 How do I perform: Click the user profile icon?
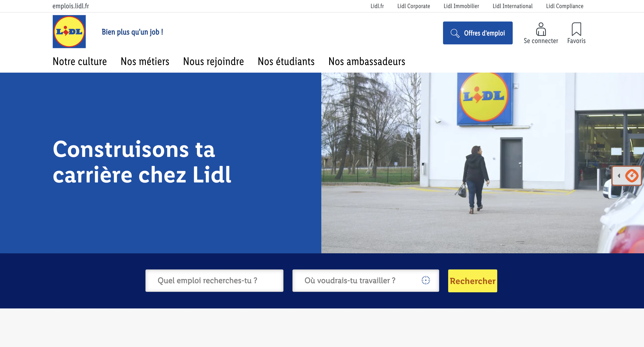[541, 29]
